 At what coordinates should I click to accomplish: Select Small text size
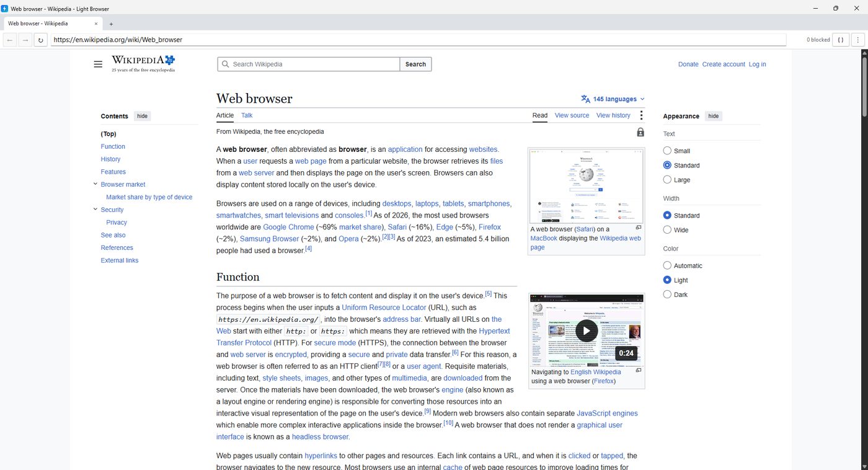[667, 151]
